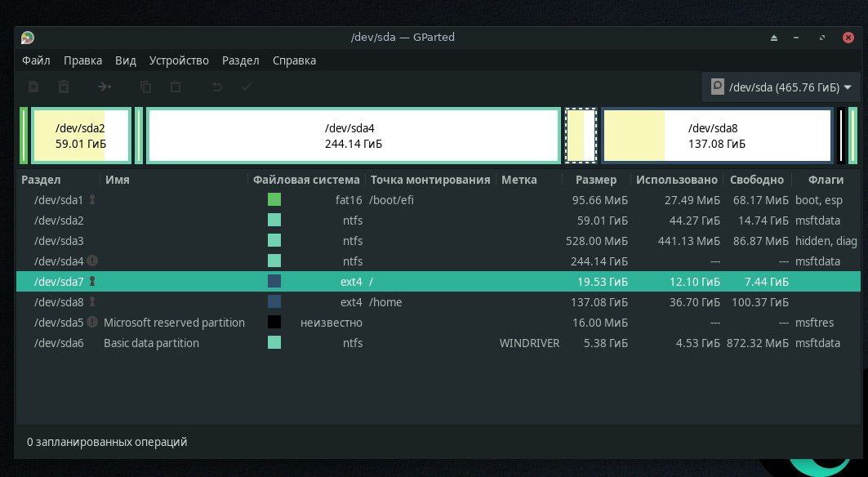Select the /dev/sda3 row in partition list

(x=438, y=240)
